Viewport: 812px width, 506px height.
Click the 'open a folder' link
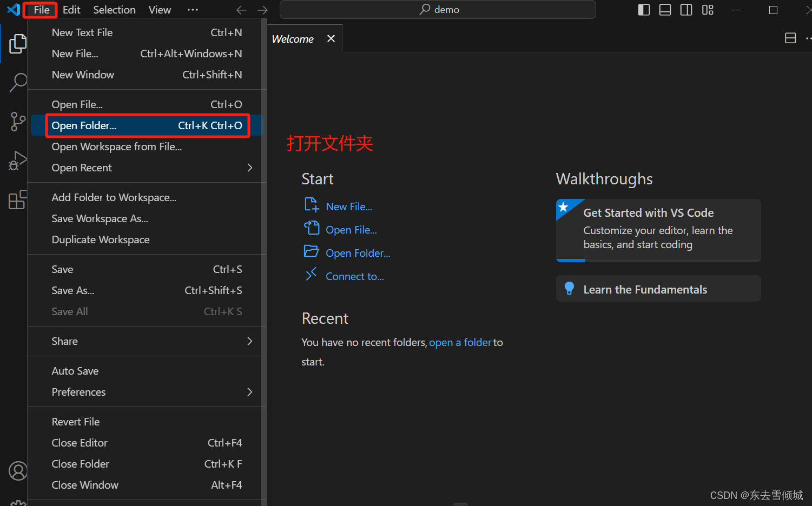(460, 342)
